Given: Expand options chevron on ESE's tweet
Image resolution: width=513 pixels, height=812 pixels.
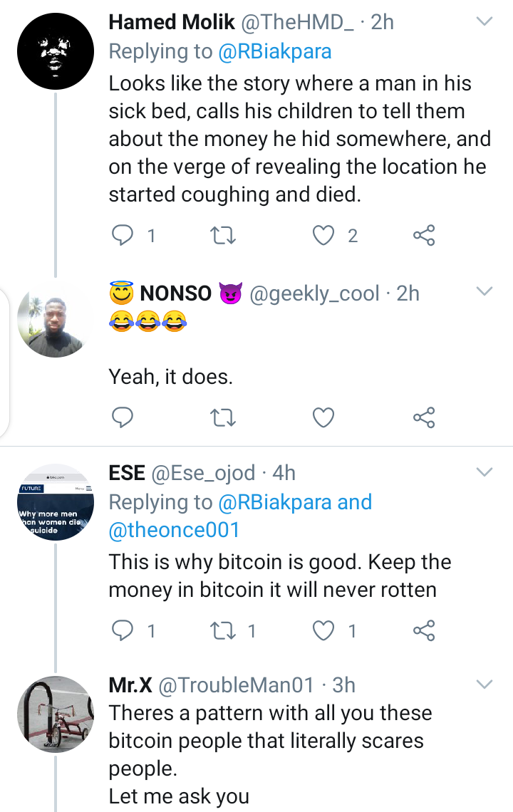Looking at the screenshot, I should click(484, 472).
